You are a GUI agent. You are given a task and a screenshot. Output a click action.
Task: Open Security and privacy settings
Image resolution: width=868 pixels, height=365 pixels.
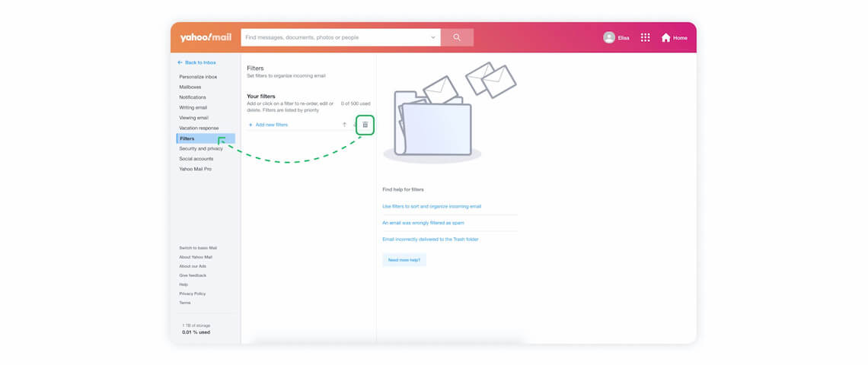pos(201,149)
